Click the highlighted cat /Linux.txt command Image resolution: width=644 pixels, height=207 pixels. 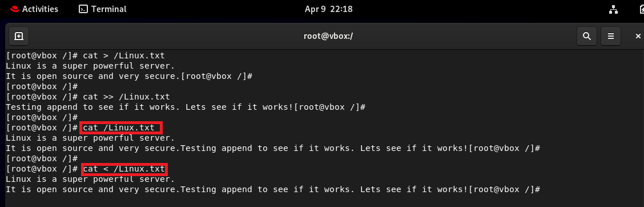(x=122, y=128)
